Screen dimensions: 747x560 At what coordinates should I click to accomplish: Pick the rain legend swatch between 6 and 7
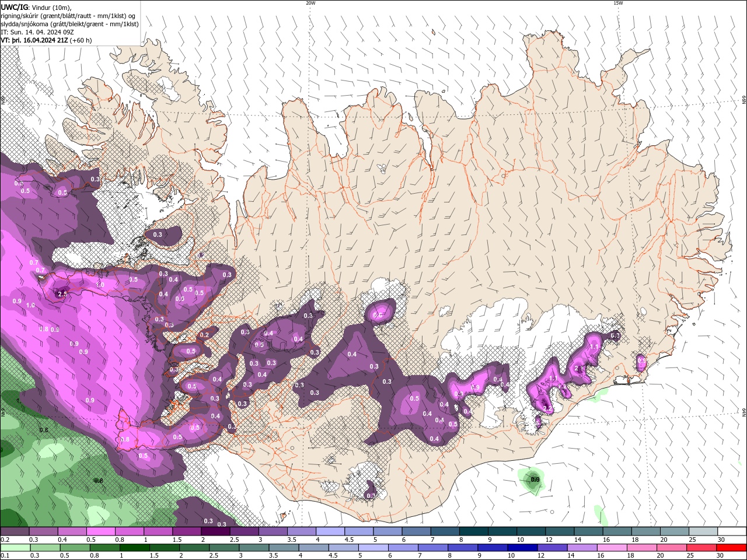[403, 548]
